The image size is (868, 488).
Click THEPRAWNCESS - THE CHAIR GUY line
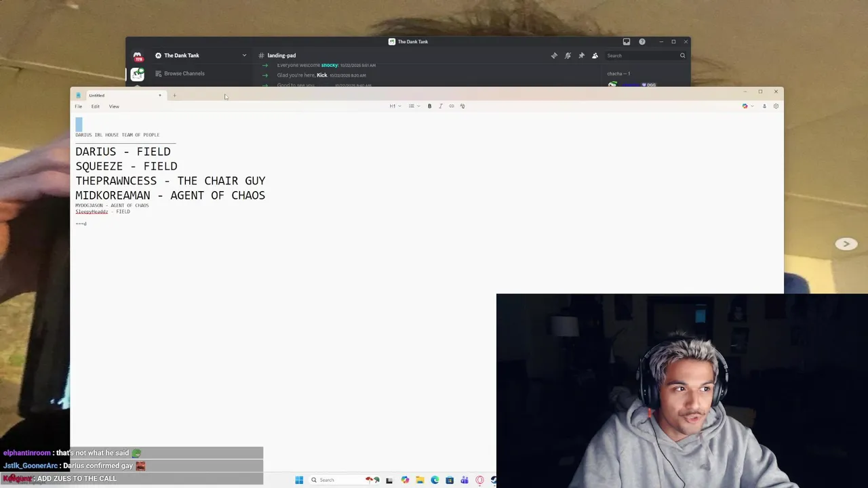pyautogui.click(x=170, y=181)
